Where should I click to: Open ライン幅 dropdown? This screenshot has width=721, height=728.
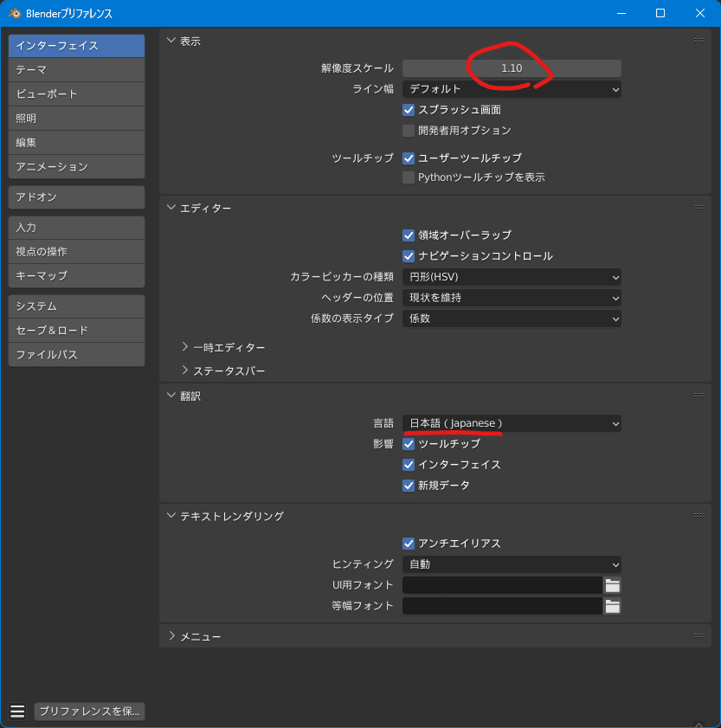(512, 89)
